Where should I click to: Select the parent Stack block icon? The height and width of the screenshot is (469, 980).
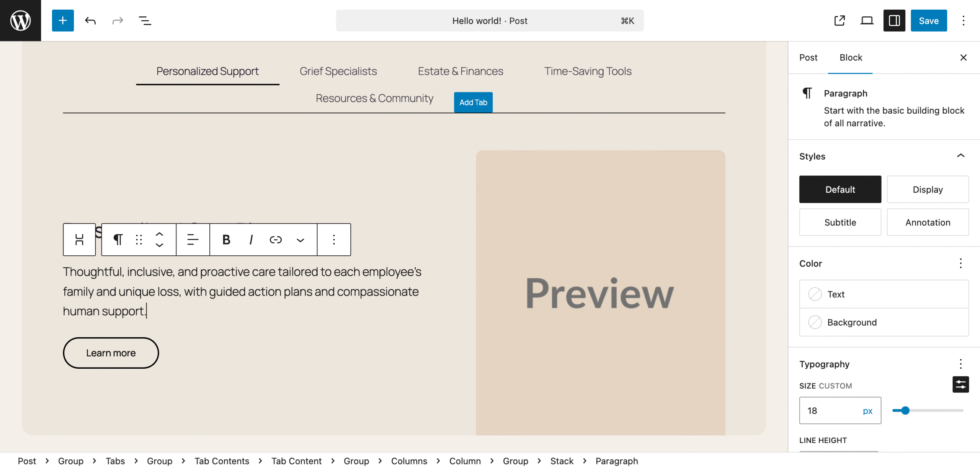tap(79, 240)
